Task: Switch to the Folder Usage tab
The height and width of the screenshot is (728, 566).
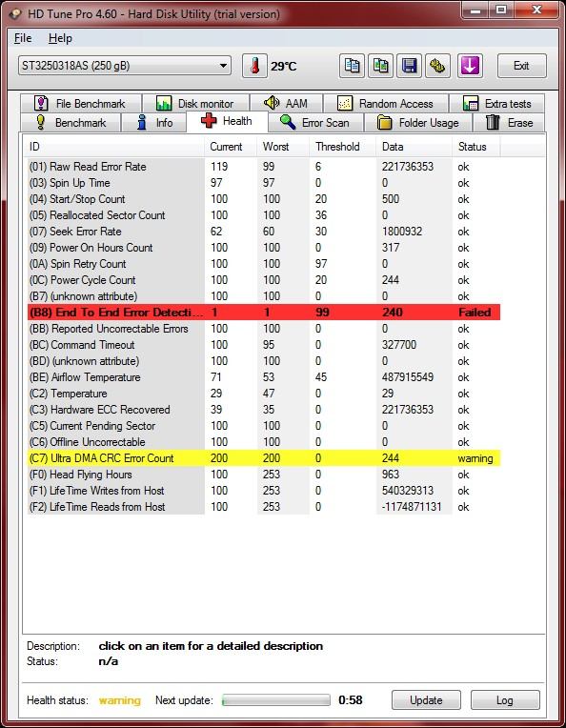Action: 418,123
